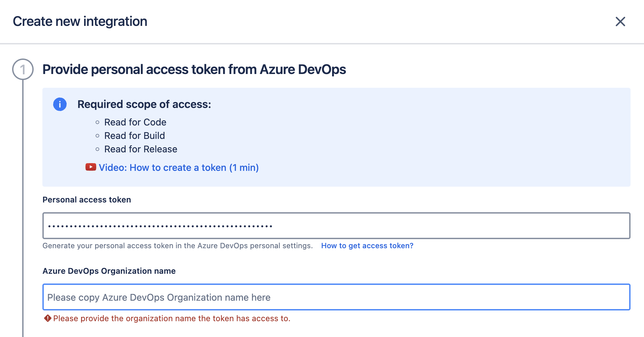
Task: Click the 'Personal access token' field label
Action: point(86,200)
